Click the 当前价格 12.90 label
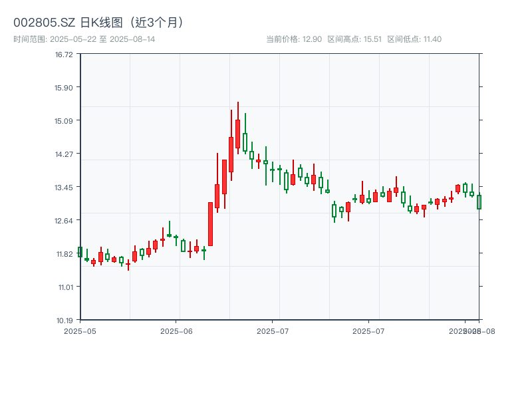Image resolution: width=532 pixels, height=399 pixels. [294, 39]
